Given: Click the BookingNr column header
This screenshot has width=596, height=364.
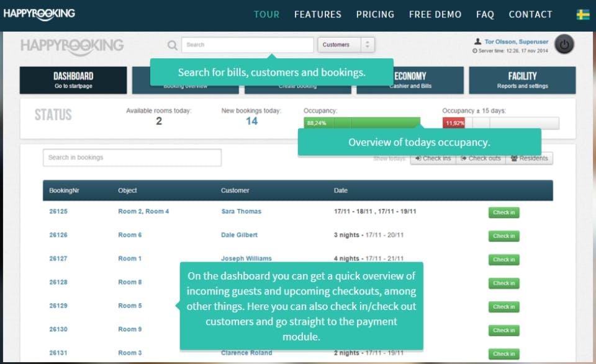Looking at the screenshot, I should coord(64,190).
